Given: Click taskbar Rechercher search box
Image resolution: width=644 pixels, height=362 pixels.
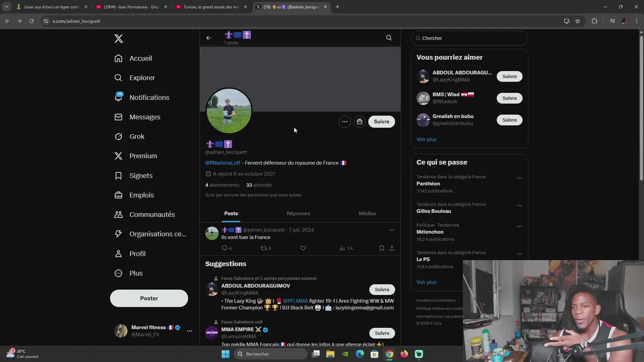Looking at the screenshot, I should tap(271, 354).
